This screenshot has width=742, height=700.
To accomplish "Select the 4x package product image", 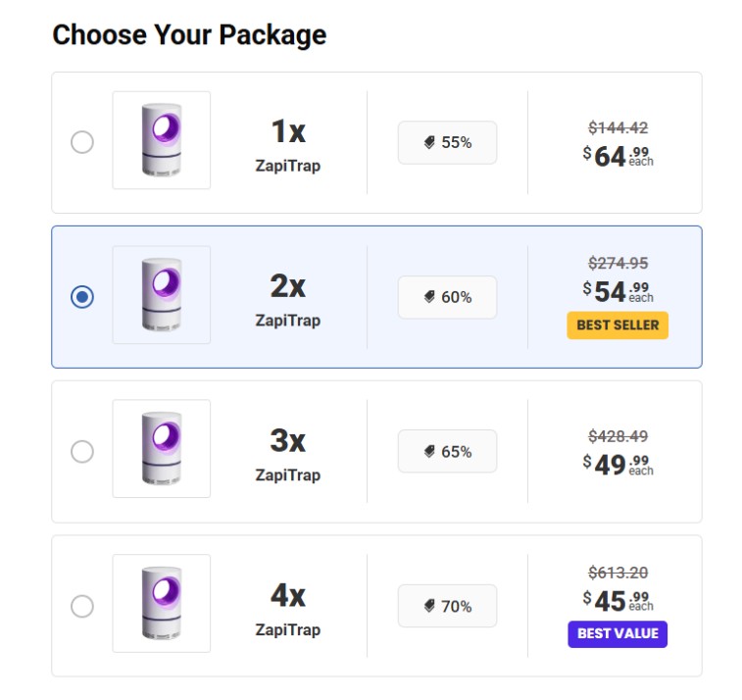I will 162,604.
